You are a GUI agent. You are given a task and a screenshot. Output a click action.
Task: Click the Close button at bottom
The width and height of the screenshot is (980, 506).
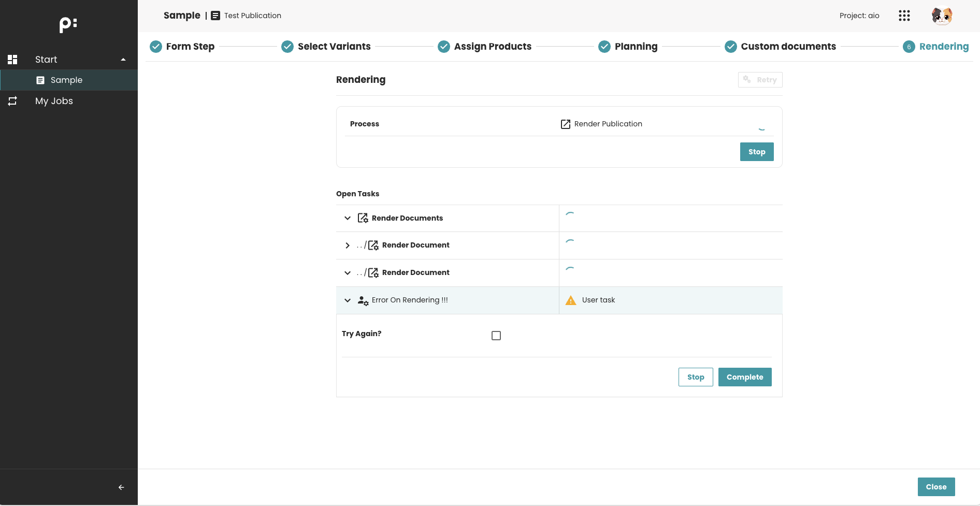pos(936,487)
